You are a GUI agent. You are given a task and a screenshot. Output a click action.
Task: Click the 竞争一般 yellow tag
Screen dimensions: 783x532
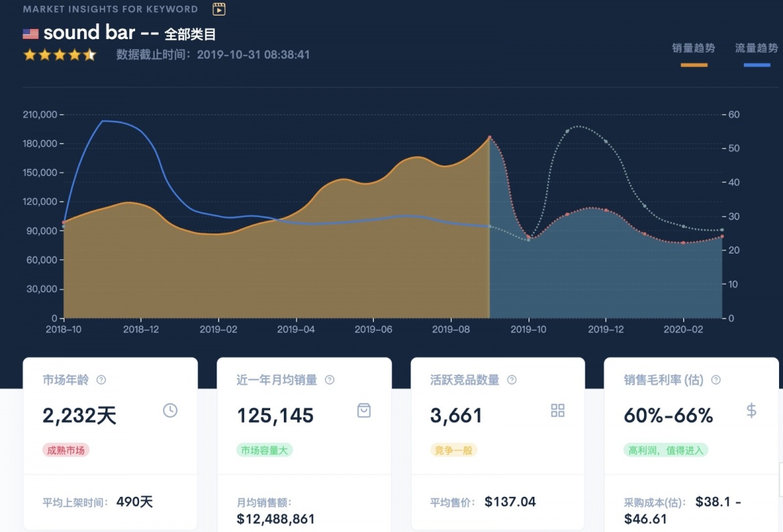(453, 450)
